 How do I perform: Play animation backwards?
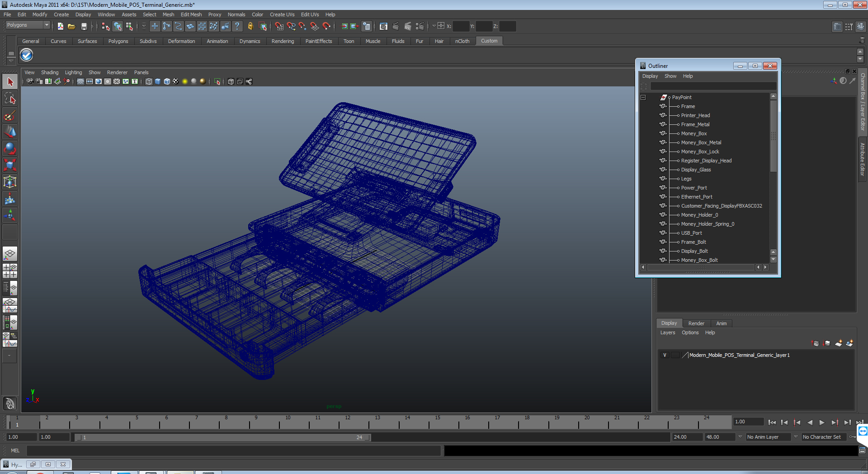point(810,422)
